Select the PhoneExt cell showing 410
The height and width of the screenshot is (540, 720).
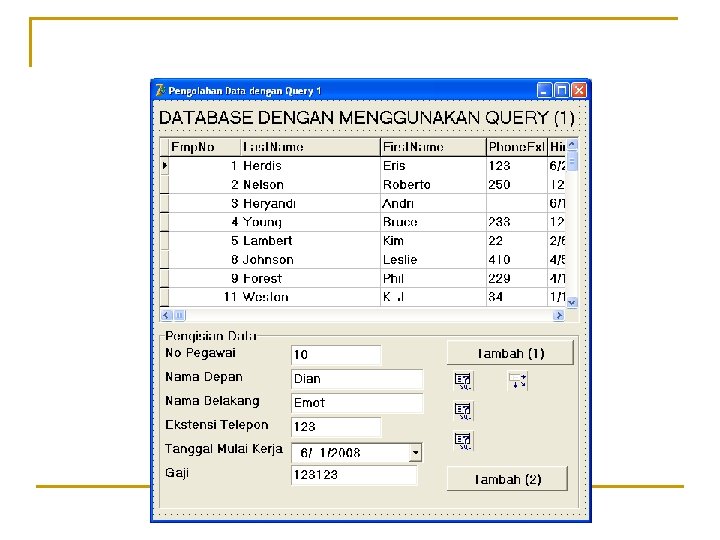(x=517, y=260)
